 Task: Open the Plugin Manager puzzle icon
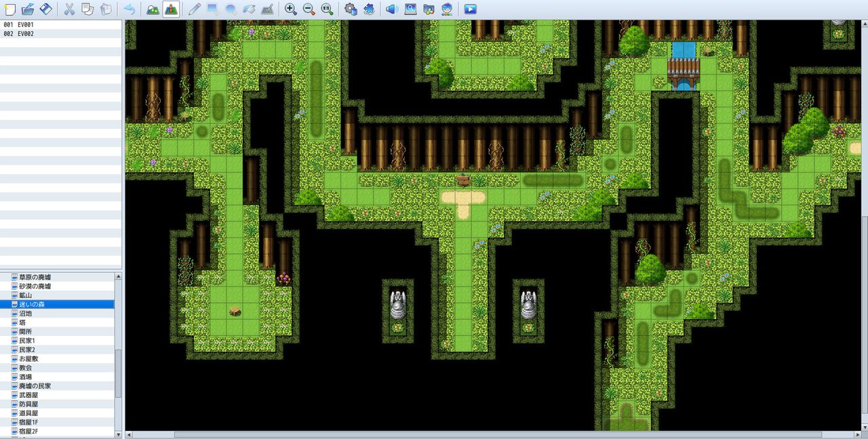(369, 9)
